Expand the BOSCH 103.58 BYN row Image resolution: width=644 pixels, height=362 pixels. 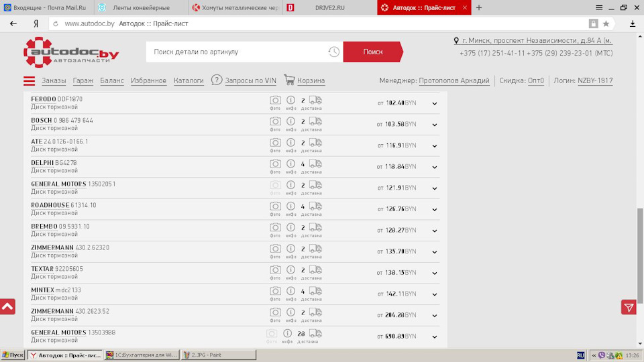pos(435,125)
